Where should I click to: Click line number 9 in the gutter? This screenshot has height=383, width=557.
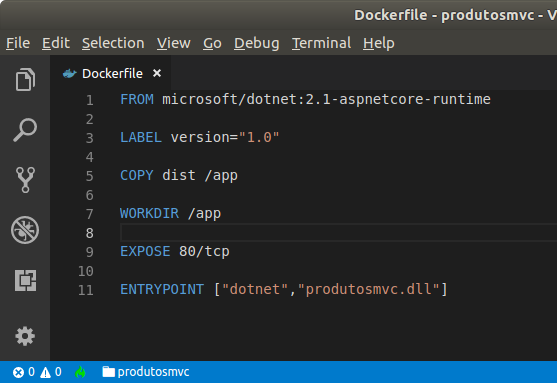90,252
